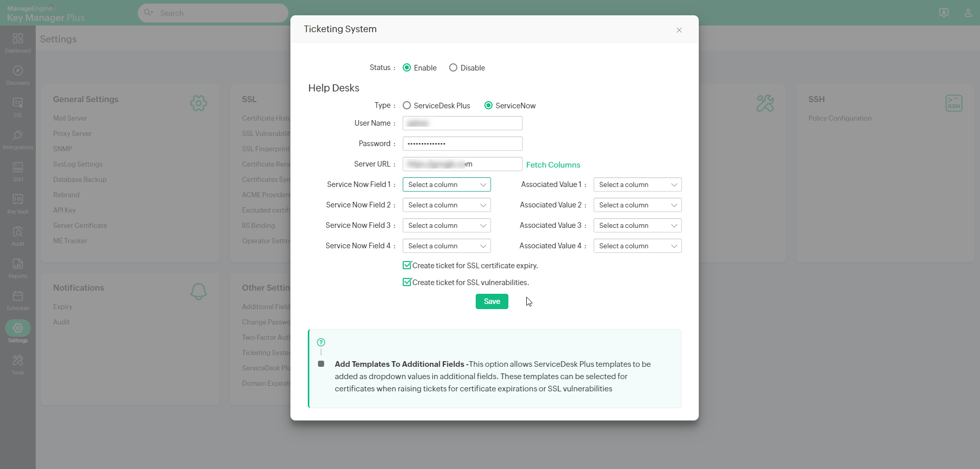Image resolution: width=980 pixels, height=469 pixels.
Task: Focus the Server URL input field
Action: click(462, 164)
